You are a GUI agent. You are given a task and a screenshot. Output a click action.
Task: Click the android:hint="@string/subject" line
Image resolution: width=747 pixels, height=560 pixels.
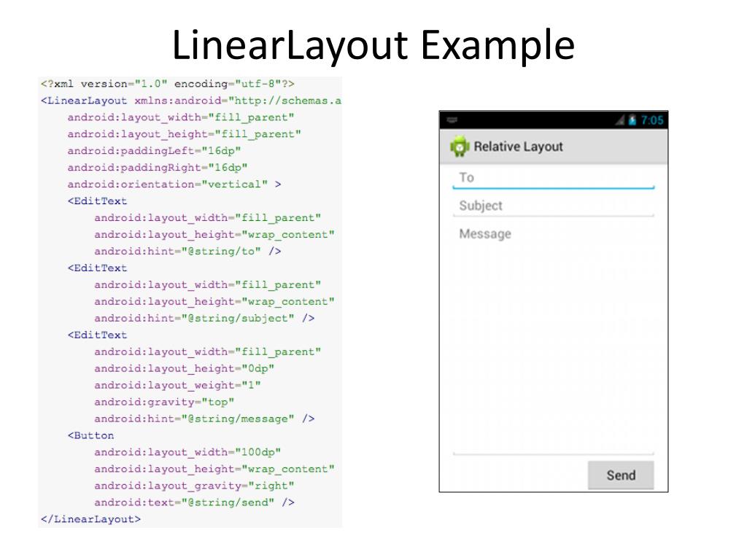pyautogui.click(x=204, y=318)
